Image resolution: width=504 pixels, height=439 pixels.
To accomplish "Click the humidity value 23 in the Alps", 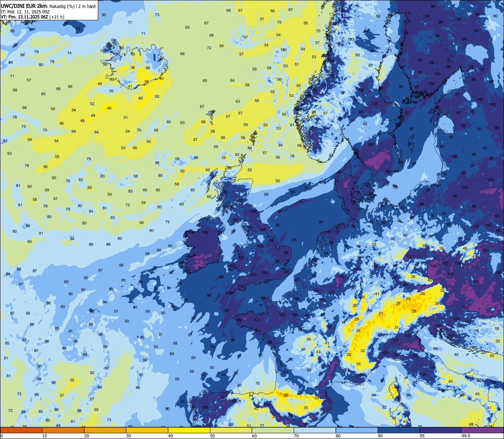I will click(x=408, y=299).
